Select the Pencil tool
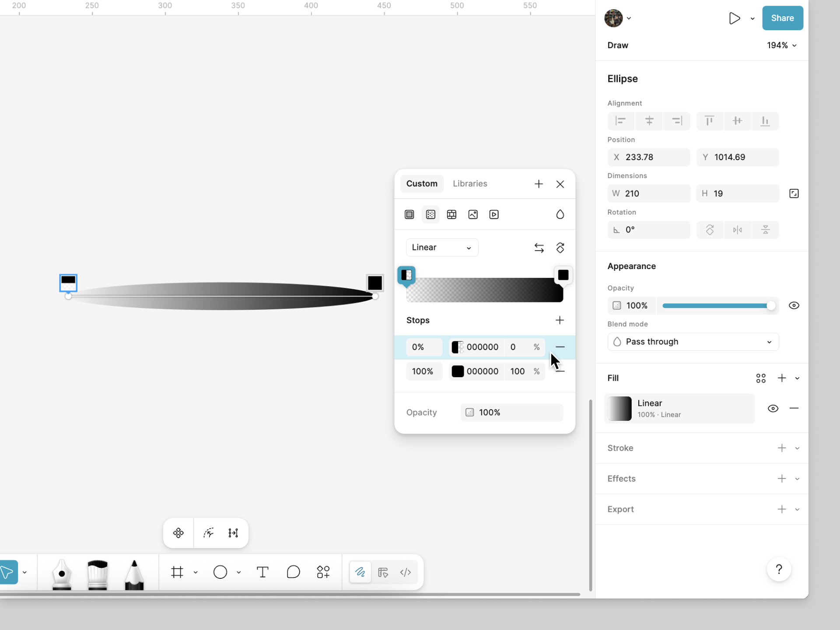This screenshot has width=840, height=630. pyautogui.click(x=134, y=573)
